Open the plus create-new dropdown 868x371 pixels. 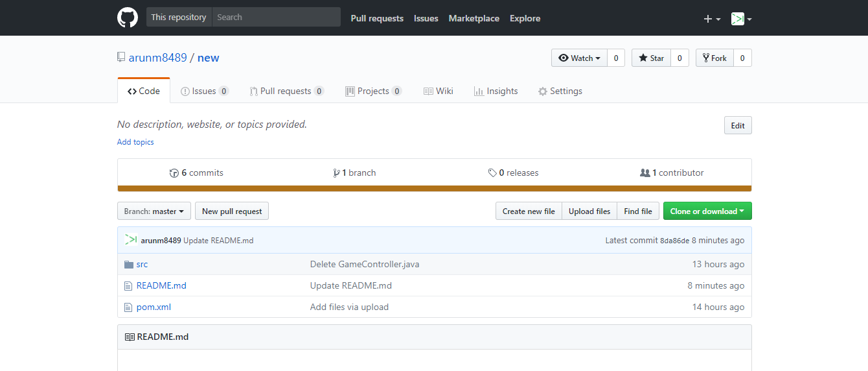(712, 19)
